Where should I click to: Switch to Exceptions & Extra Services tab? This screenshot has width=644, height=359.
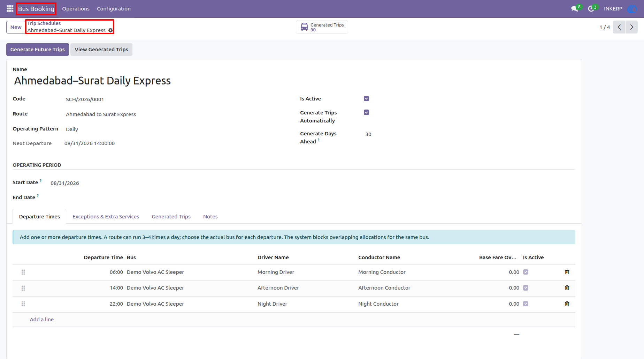point(106,217)
